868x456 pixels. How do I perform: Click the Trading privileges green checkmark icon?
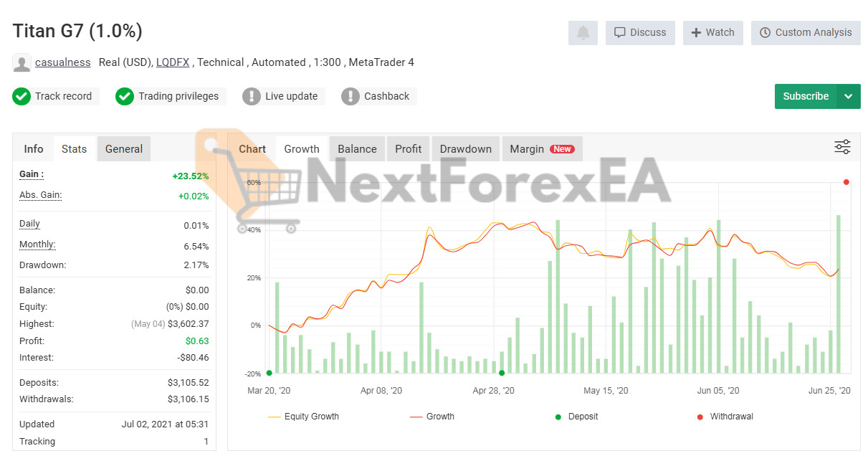point(125,96)
